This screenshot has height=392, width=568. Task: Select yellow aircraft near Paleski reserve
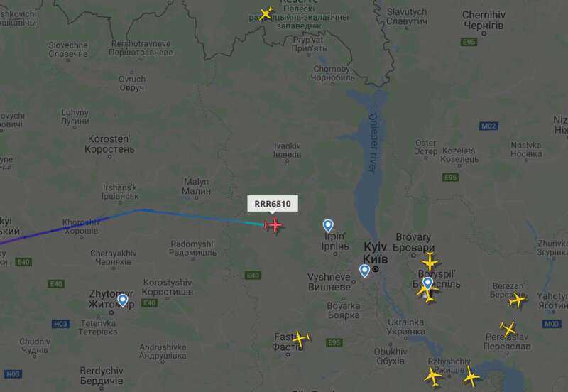(x=266, y=13)
